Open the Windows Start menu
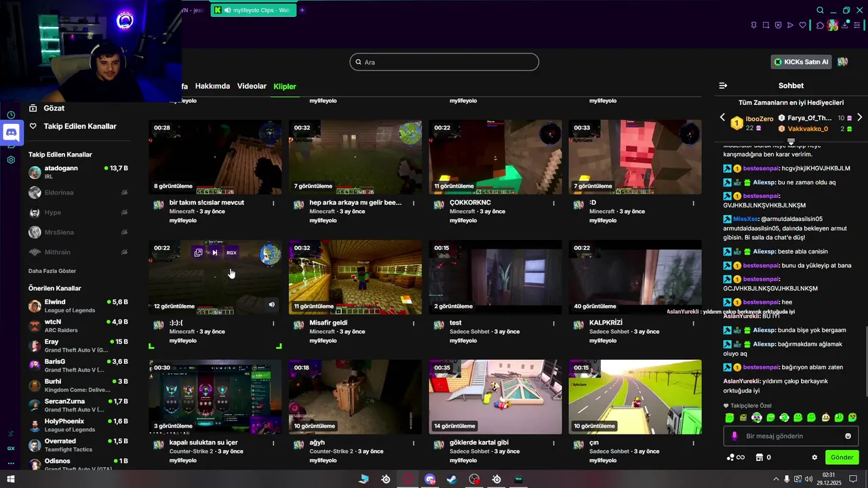 pyautogui.click(x=11, y=479)
